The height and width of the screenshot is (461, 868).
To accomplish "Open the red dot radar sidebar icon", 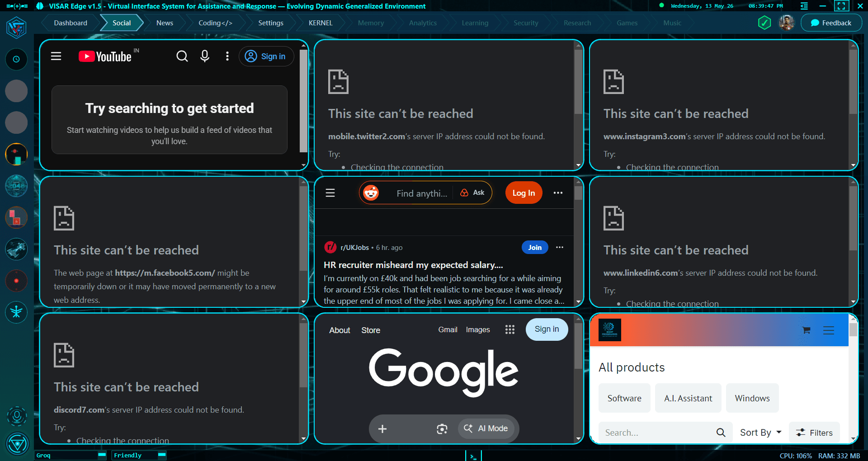I will point(16,281).
